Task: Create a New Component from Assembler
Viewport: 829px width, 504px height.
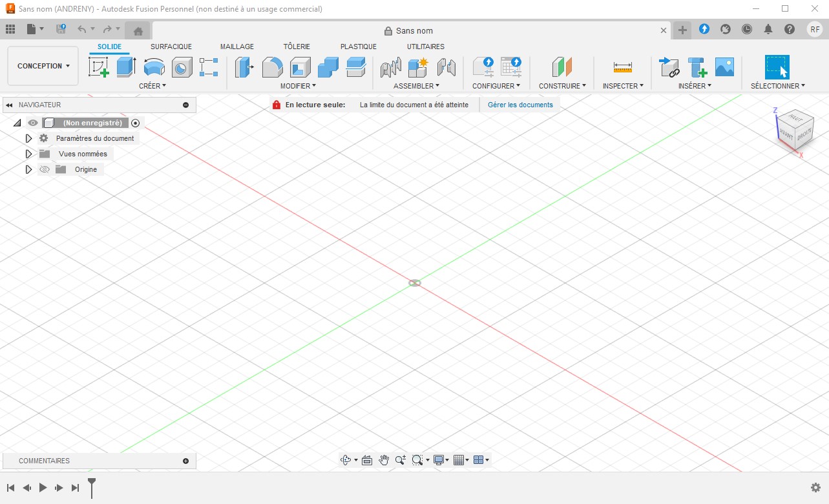Action: pos(419,67)
